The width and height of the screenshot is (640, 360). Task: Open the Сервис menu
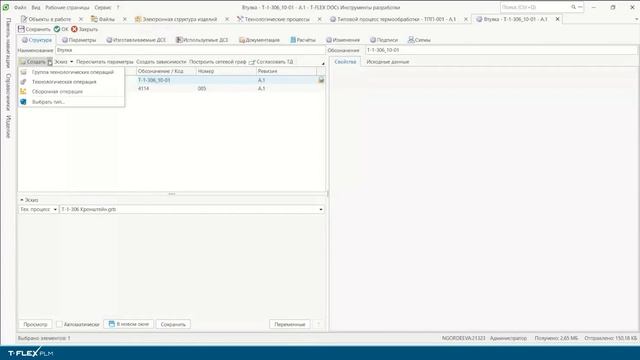click(x=102, y=7)
